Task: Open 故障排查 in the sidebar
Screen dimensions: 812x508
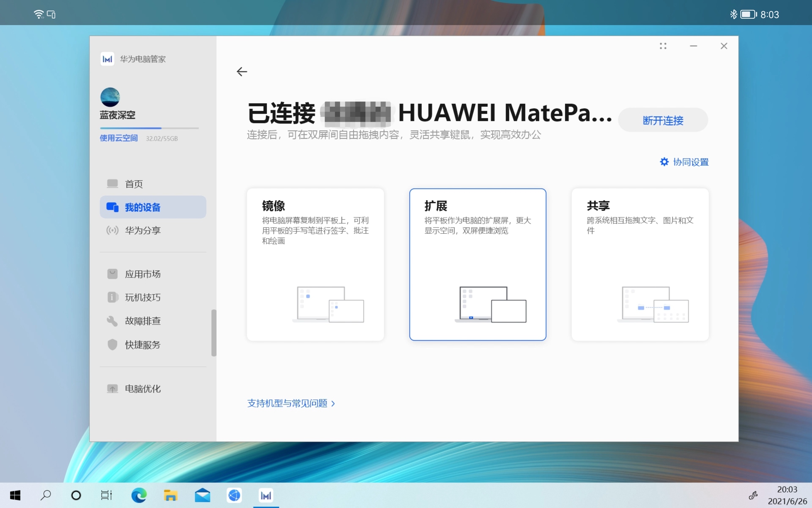Action: tap(153, 321)
